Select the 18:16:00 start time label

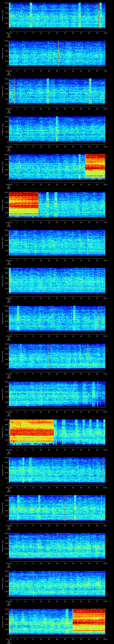tap(9, 601)
